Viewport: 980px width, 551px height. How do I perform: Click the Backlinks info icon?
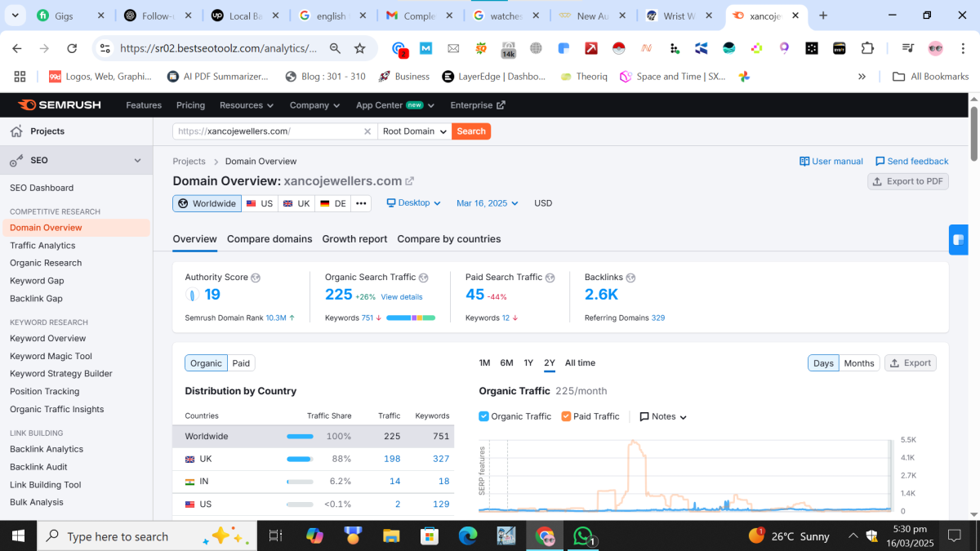(x=630, y=278)
